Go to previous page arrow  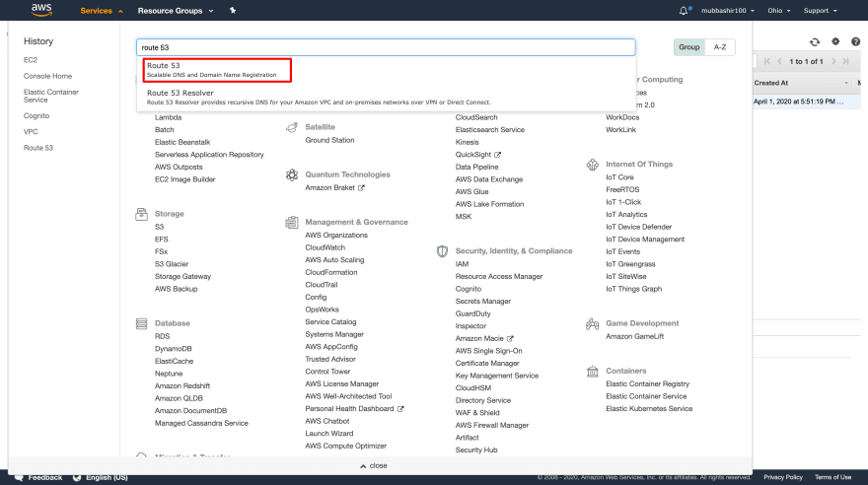click(779, 61)
